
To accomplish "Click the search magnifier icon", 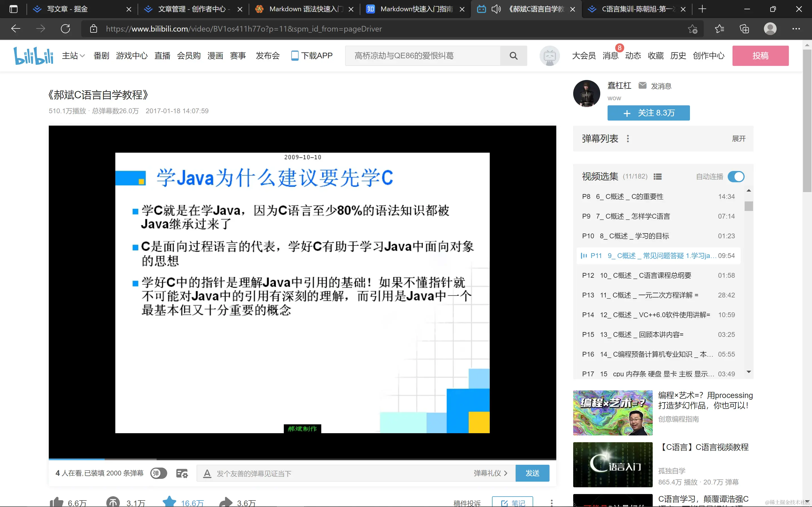I will click(x=513, y=56).
